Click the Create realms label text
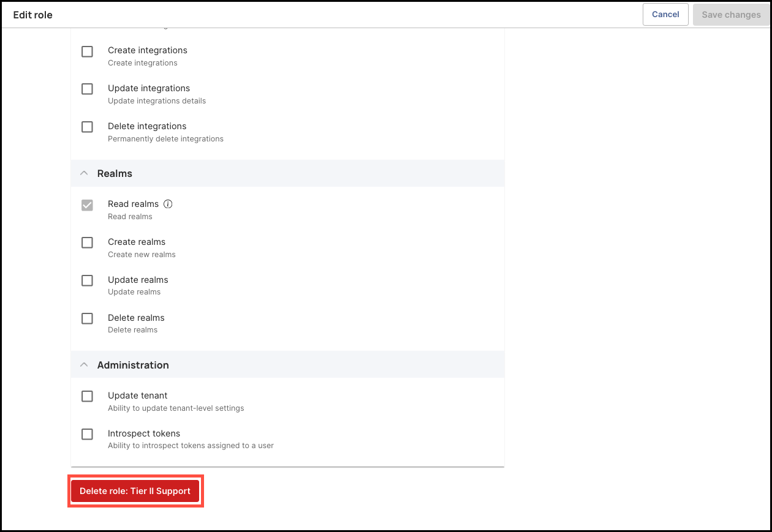 coord(137,242)
